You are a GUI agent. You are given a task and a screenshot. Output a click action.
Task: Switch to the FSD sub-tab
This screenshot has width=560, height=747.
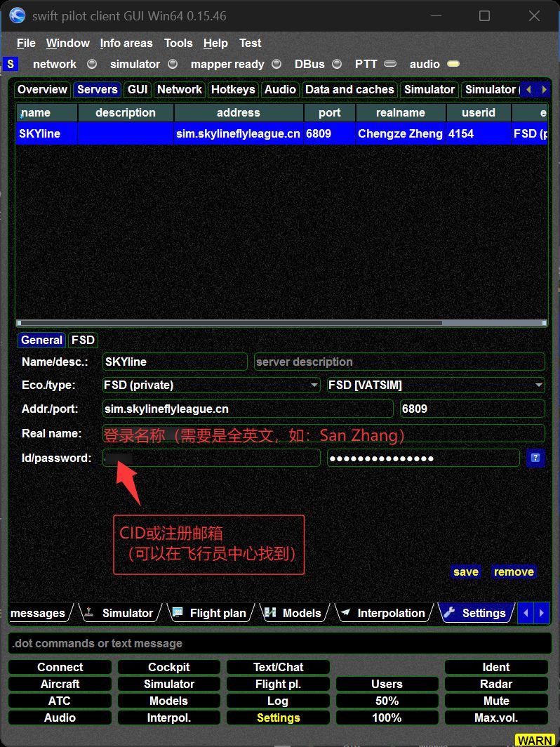tap(83, 340)
